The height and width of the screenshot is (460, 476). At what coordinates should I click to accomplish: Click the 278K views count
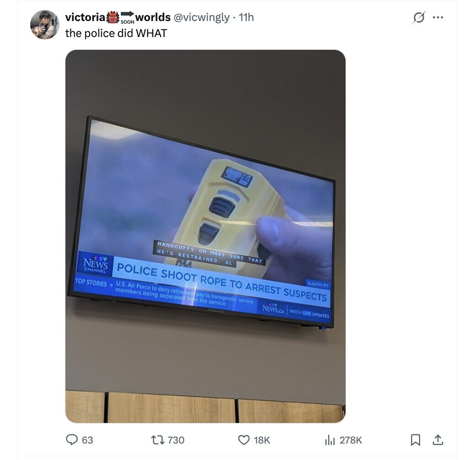click(x=351, y=440)
